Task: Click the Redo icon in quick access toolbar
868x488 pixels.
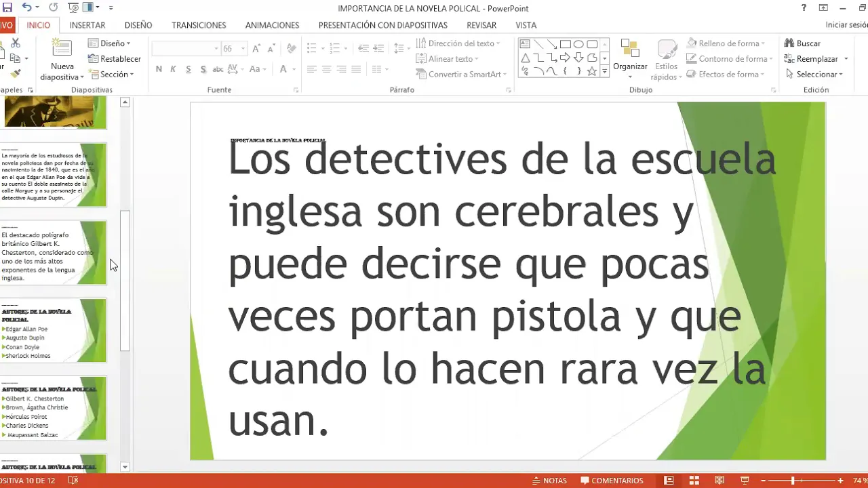Action: (x=54, y=7)
